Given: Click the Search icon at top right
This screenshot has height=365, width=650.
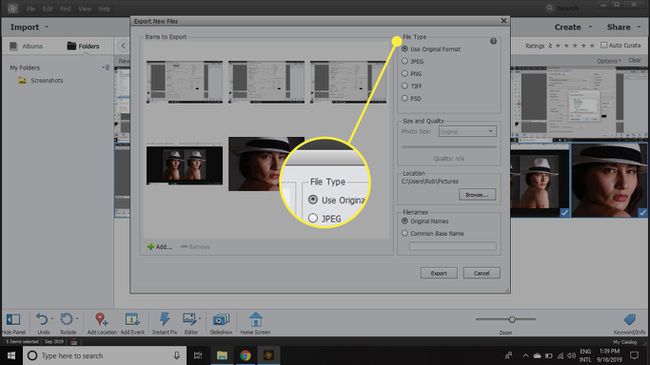Looking at the screenshot, I should [x=550, y=8].
